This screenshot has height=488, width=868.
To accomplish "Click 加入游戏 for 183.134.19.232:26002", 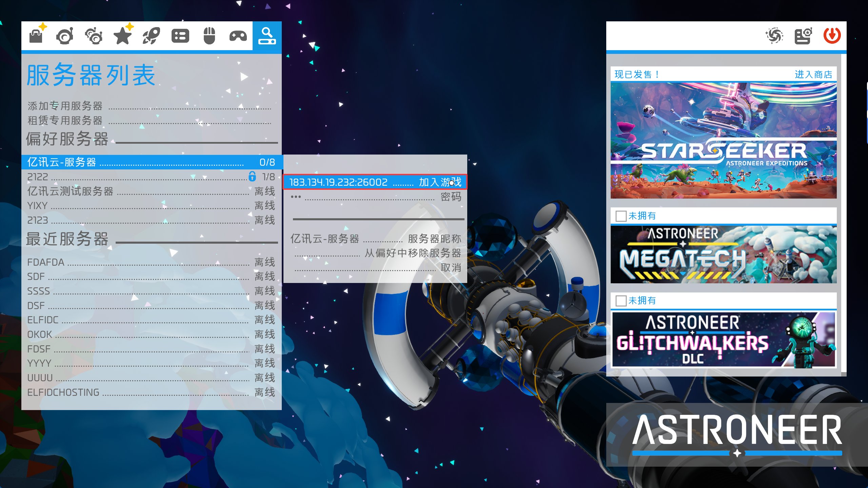I will point(375,182).
